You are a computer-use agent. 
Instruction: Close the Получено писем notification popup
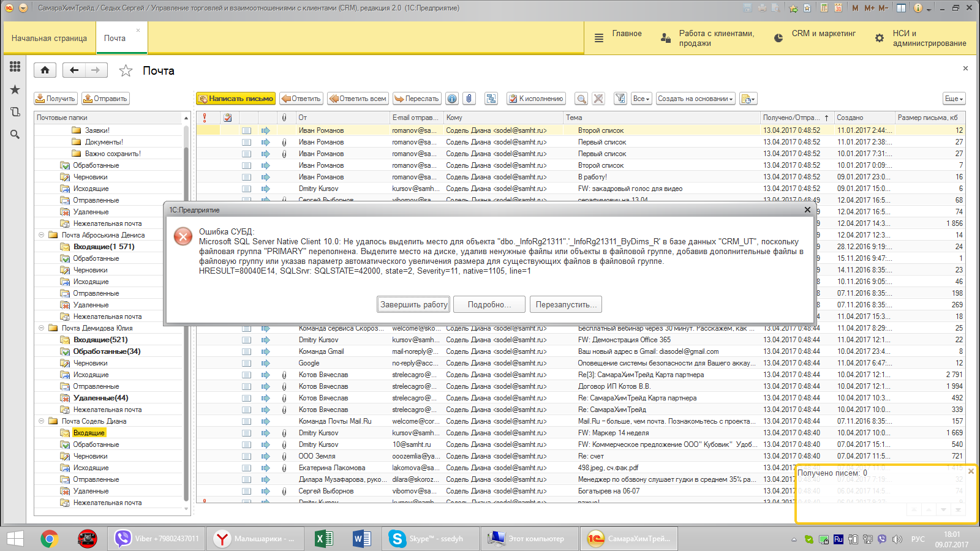tap(971, 471)
